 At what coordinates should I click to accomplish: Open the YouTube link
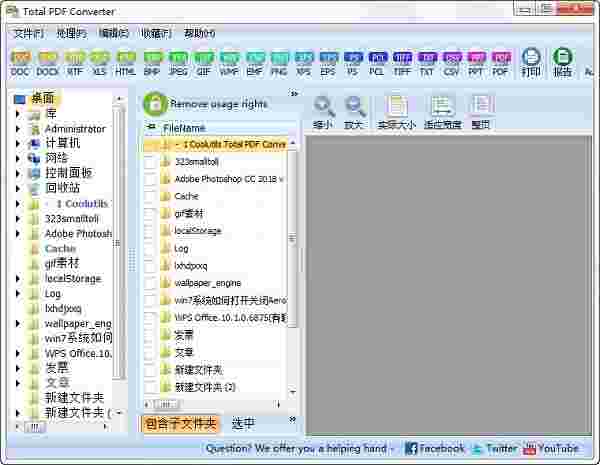[551, 448]
